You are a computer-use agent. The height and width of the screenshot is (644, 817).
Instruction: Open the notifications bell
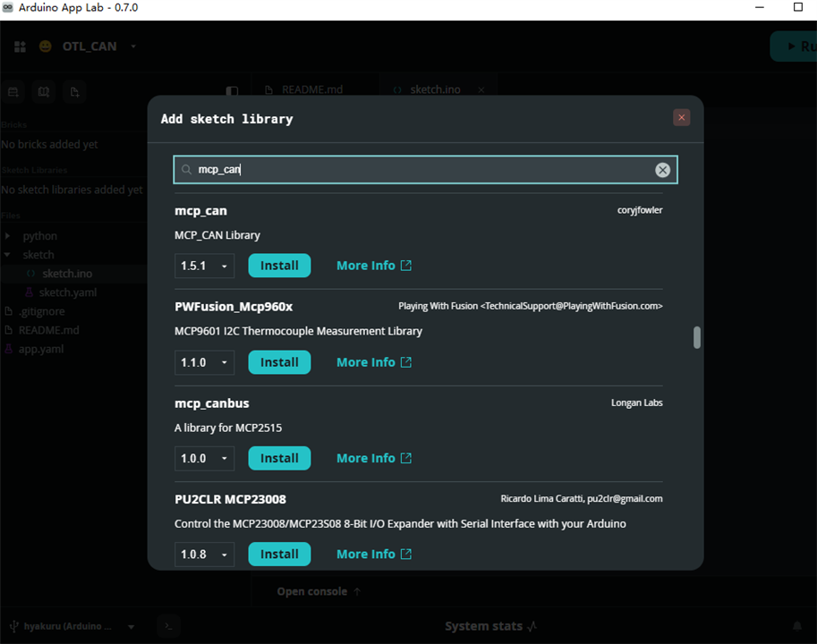[x=796, y=626]
